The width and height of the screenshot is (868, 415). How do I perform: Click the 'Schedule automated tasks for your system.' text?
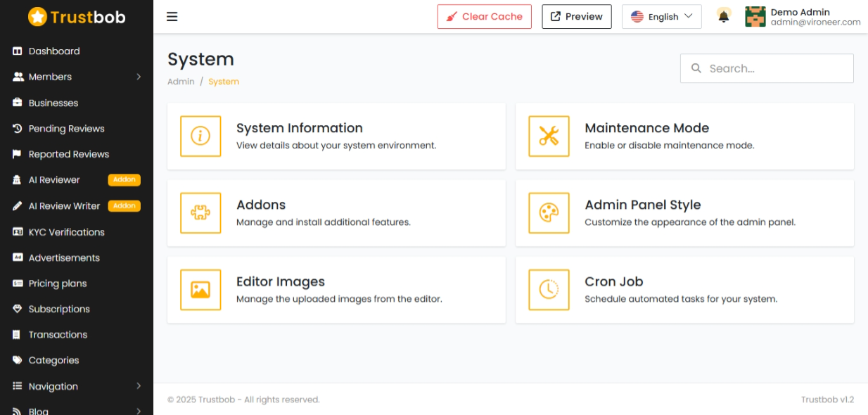pyautogui.click(x=681, y=299)
